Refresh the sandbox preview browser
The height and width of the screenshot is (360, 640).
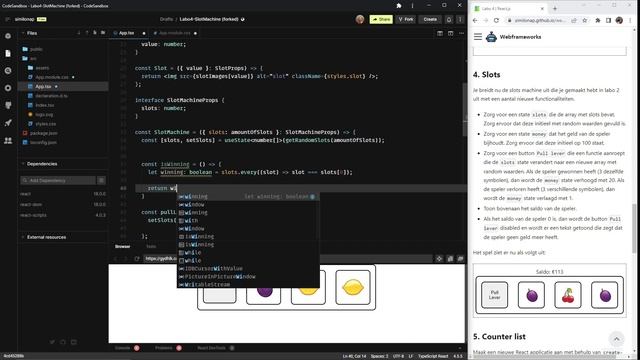(137, 258)
